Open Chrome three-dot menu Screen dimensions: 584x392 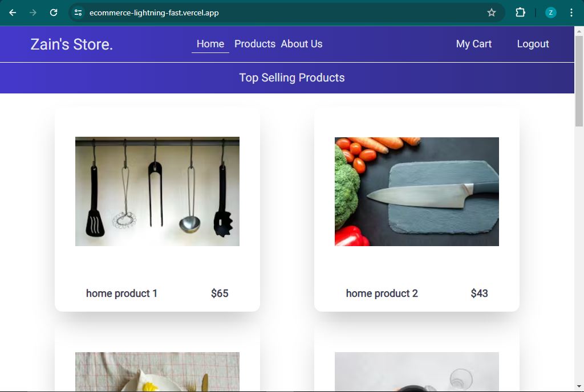(571, 13)
